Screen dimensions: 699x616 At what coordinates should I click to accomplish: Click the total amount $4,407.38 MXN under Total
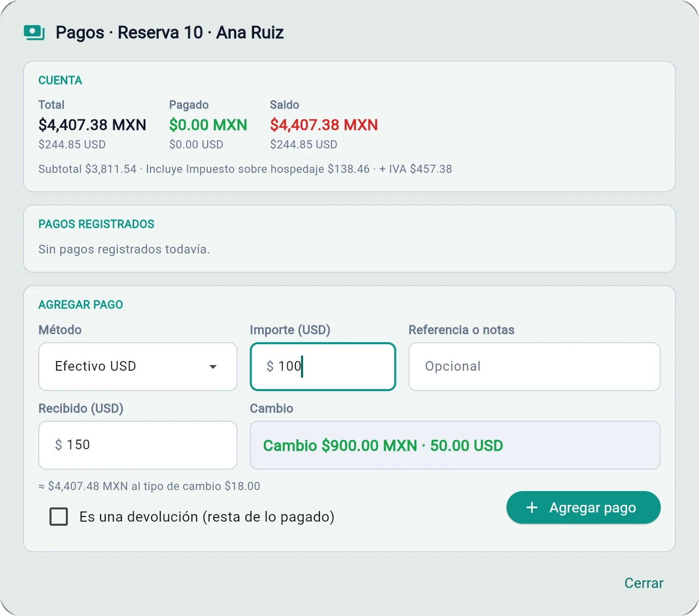click(x=92, y=125)
